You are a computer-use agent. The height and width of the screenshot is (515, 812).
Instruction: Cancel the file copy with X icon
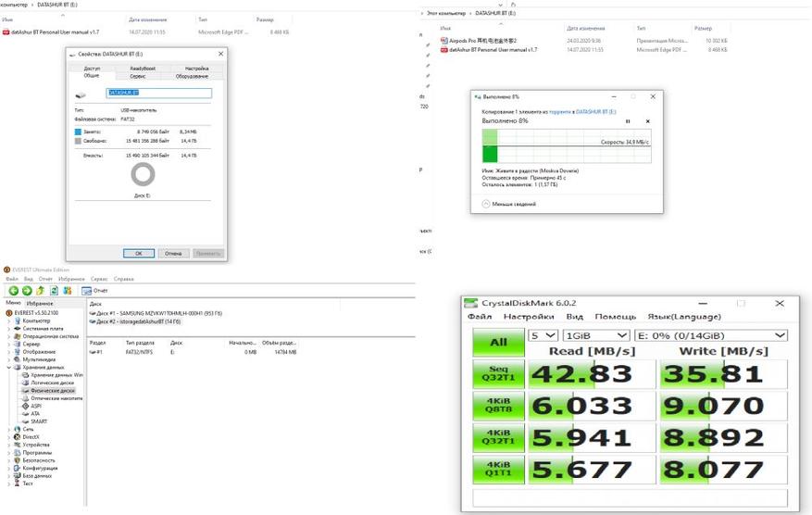[647, 121]
